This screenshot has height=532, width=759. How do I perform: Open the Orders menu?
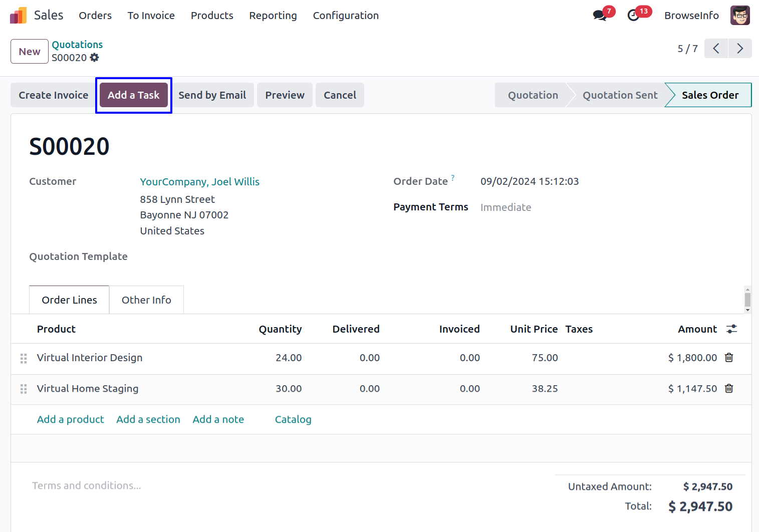point(95,16)
